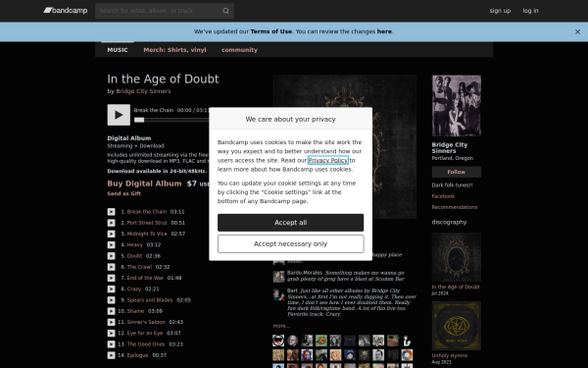
Task: Open the band's Facebook link
Action: (443, 196)
